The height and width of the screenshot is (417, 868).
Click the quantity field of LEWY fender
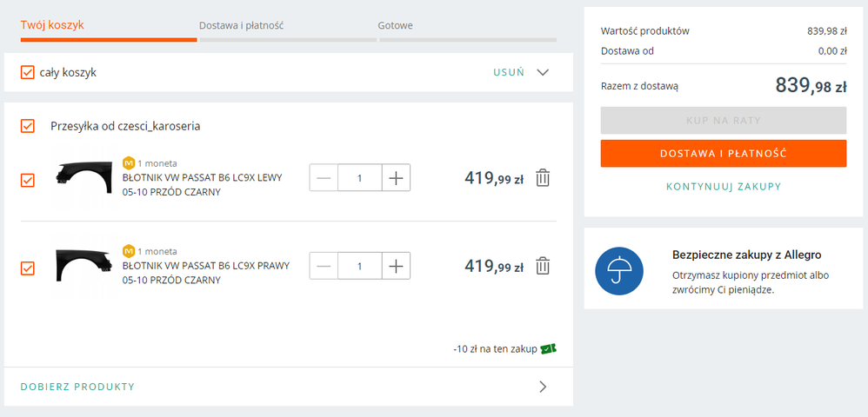(x=360, y=177)
